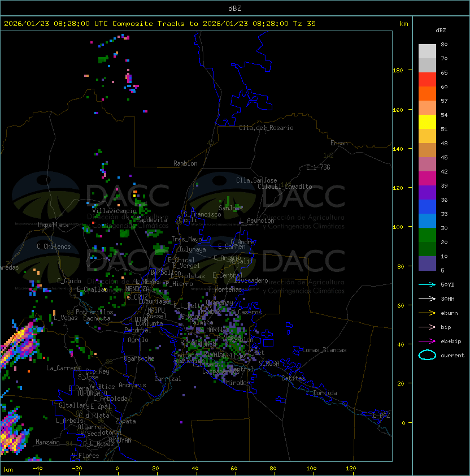
Task: Click the '50YD' legend label
Action: pos(447,284)
